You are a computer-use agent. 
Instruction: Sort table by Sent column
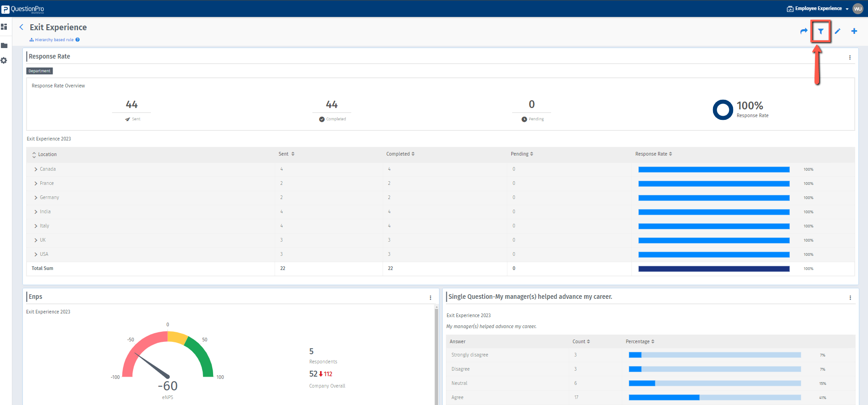tap(287, 154)
